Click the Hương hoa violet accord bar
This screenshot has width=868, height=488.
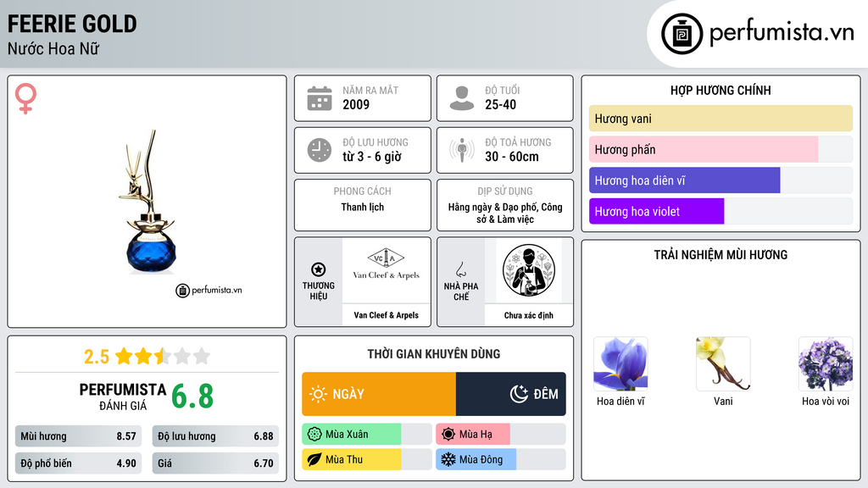[721, 211]
